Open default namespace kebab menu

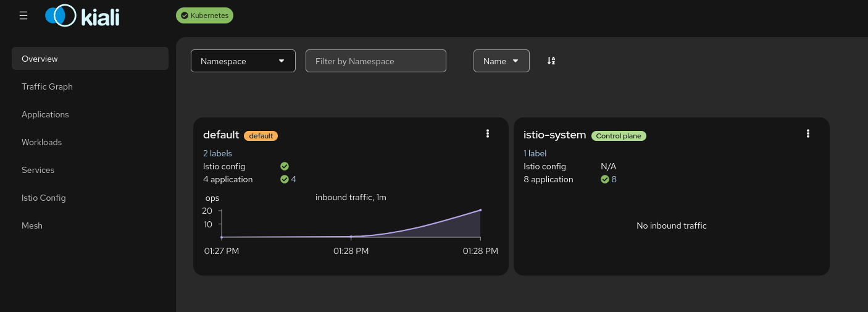pos(488,133)
